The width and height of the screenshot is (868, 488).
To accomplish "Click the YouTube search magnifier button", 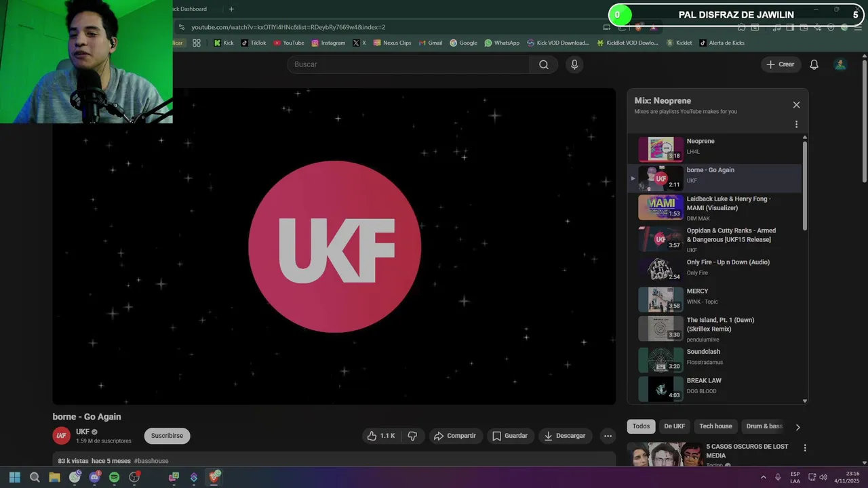I will (544, 64).
